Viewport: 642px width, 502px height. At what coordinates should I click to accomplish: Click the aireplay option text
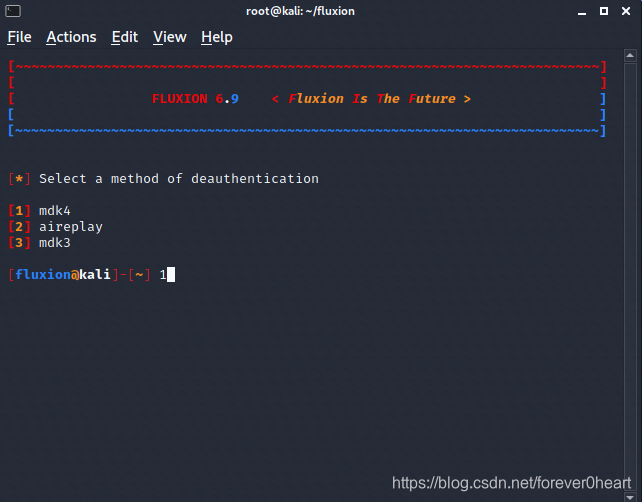point(71,227)
